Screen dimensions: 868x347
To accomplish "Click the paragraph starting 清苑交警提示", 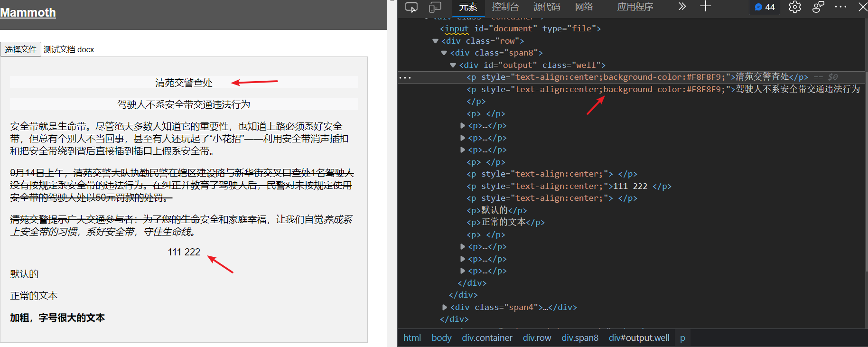I will 182,225.
